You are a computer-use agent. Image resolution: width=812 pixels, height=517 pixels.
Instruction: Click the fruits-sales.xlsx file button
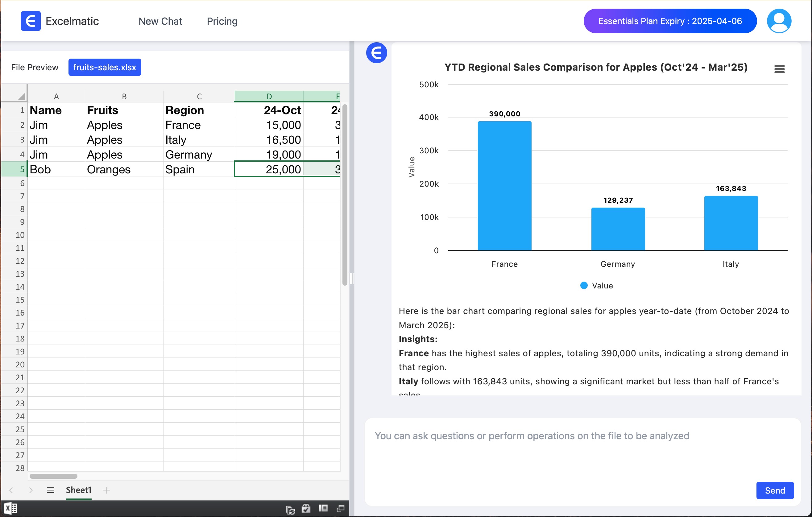click(105, 68)
